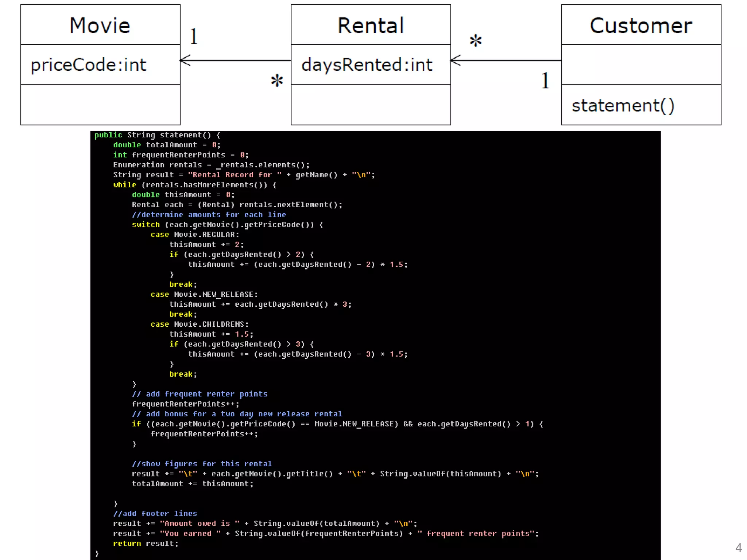747x560 pixels.
Task: Click the Customer class title box
Action: click(641, 25)
